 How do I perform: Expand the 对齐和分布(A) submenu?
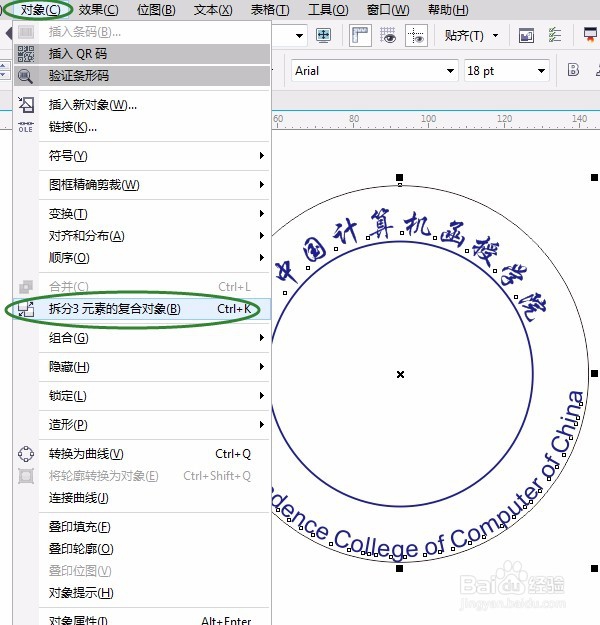(x=142, y=236)
